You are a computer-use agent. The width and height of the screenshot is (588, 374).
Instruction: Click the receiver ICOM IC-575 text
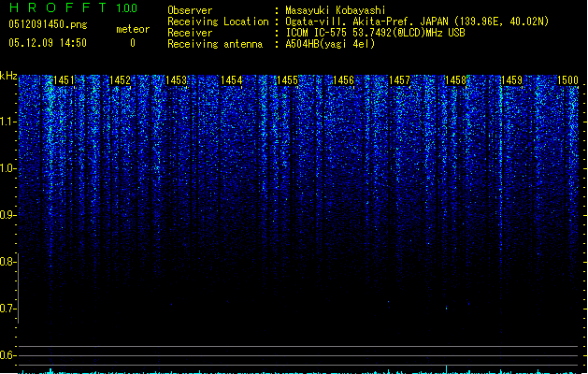click(376, 33)
